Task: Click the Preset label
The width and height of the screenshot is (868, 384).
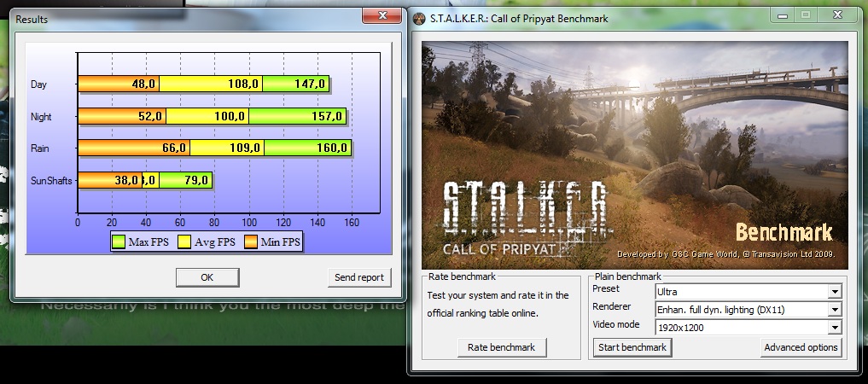Action: tap(606, 288)
